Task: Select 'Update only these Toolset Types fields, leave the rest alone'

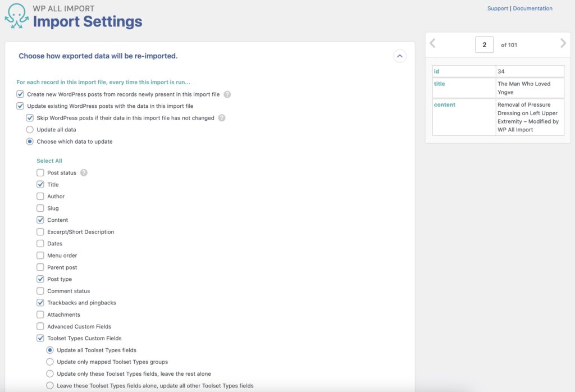Action: point(50,373)
